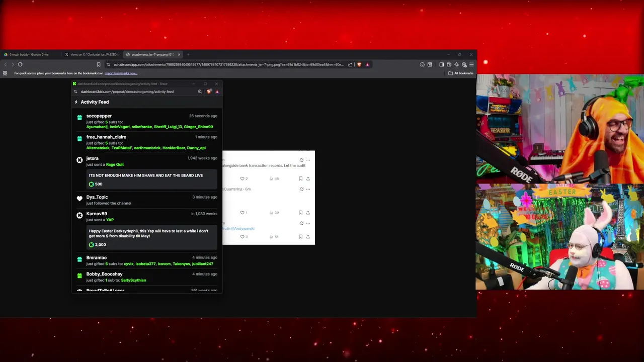The width and height of the screenshot is (644, 362).
Task: Click the gift icon beside free_hannah_claire
Action: 79,139
